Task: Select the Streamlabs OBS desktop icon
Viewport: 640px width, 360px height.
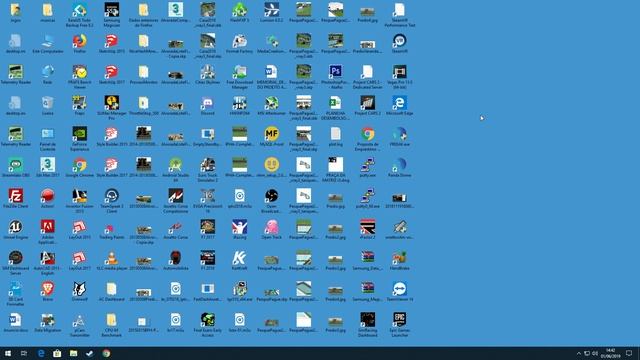Action: [16, 165]
